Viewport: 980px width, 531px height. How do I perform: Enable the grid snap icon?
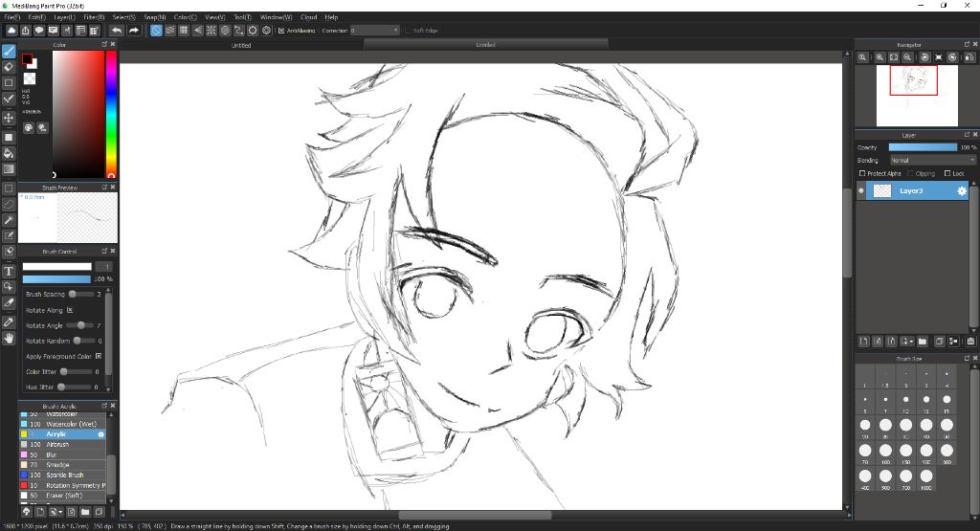[x=184, y=30]
